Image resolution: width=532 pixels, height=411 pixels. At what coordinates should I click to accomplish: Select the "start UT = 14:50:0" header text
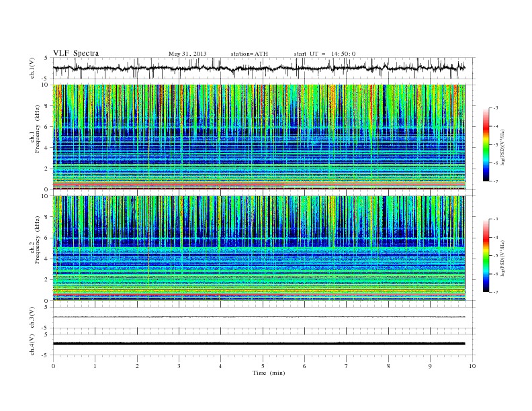coord(324,54)
